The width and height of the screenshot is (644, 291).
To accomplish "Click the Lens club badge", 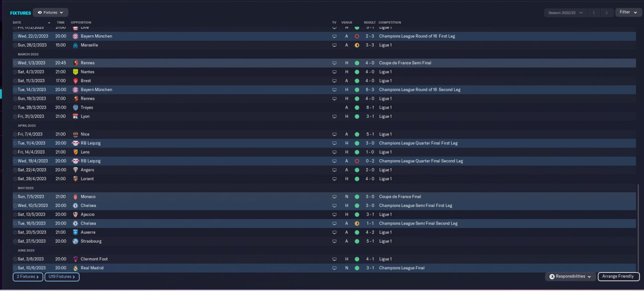I will tap(75, 152).
